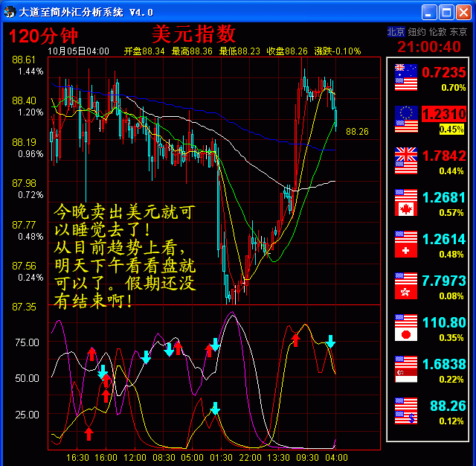This screenshot has width=476, height=466.
Task: Click the 88.61 top price axis label
Action: pos(24,60)
